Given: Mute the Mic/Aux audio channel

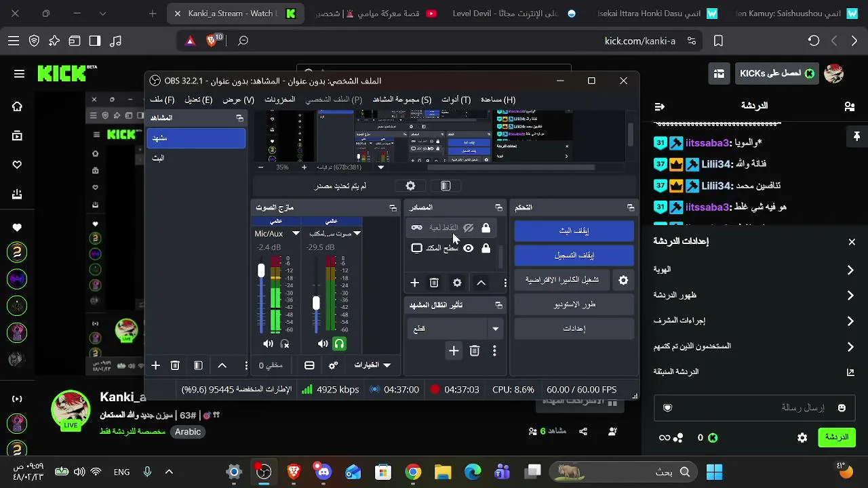Looking at the screenshot, I should [x=268, y=344].
